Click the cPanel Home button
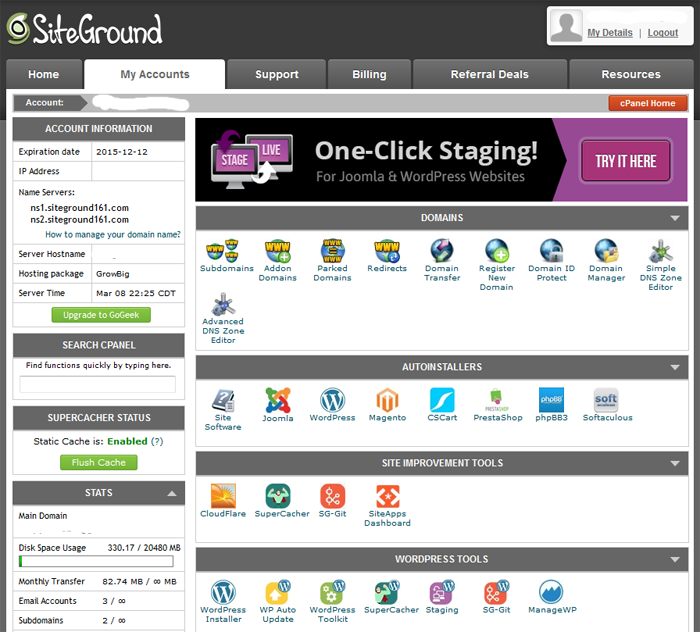This screenshot has height=632, width=700. click(x=648, y=103)
